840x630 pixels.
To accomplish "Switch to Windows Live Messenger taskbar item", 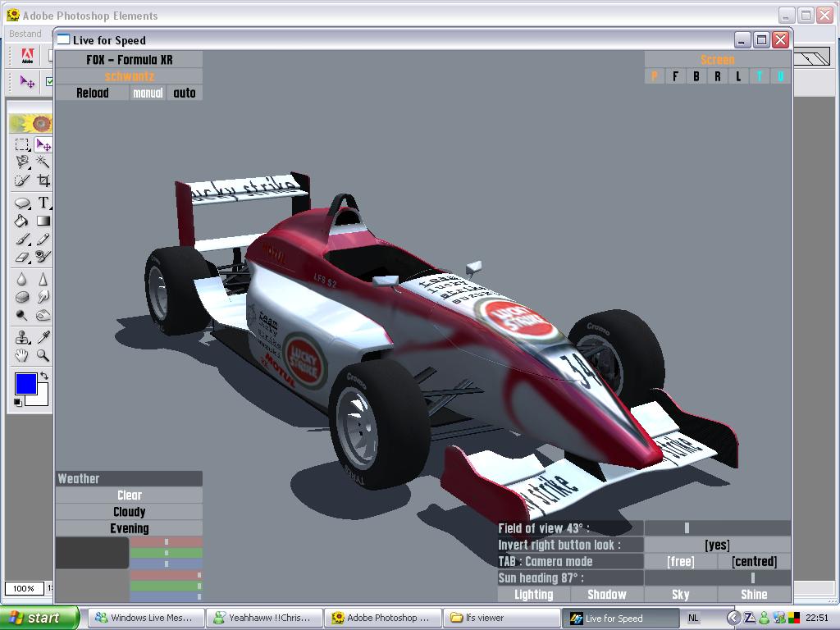I will click(146, 618).
